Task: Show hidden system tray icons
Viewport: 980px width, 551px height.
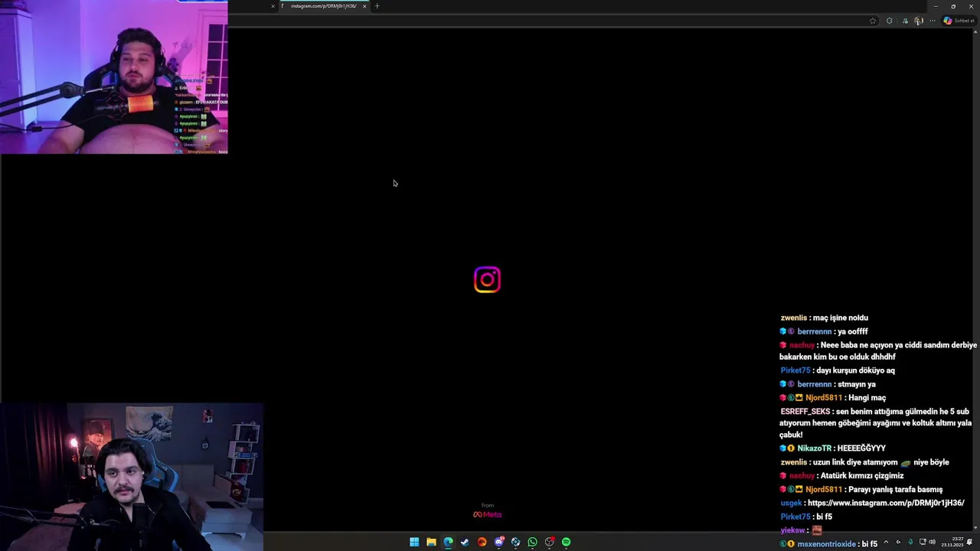Action: tap(886, 542)
